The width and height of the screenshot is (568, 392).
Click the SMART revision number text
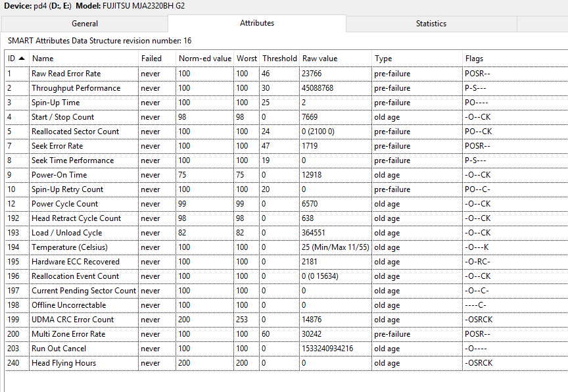(100, 41)
